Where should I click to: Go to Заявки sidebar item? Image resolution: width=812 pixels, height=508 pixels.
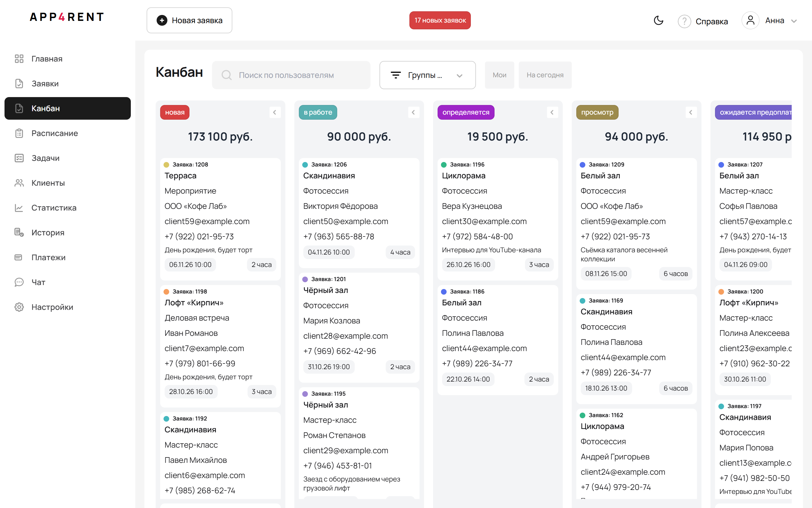click(67, 84)
